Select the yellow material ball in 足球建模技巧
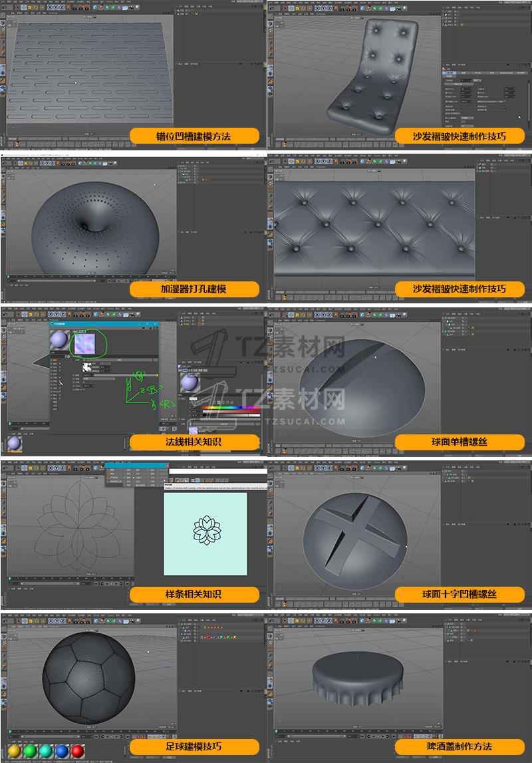532x763 pixels. (x=15, y=751)
